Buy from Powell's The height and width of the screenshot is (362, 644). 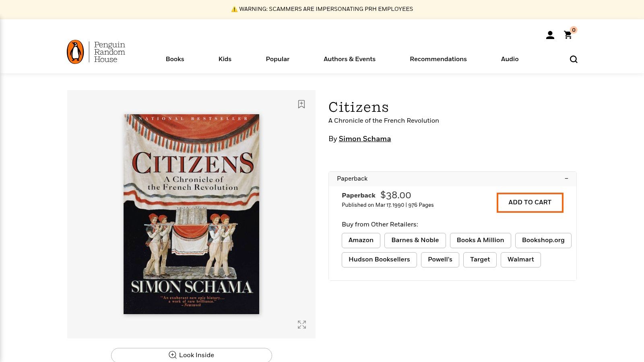pos(440,259)
